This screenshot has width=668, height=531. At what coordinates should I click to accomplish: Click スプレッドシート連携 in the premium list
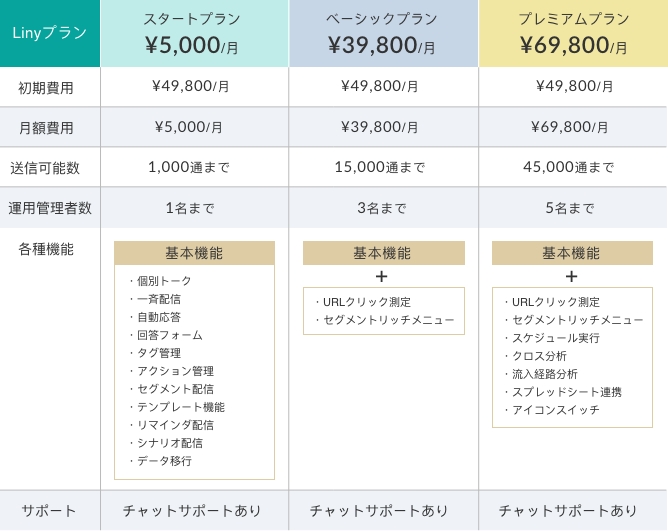coord(567,392)
